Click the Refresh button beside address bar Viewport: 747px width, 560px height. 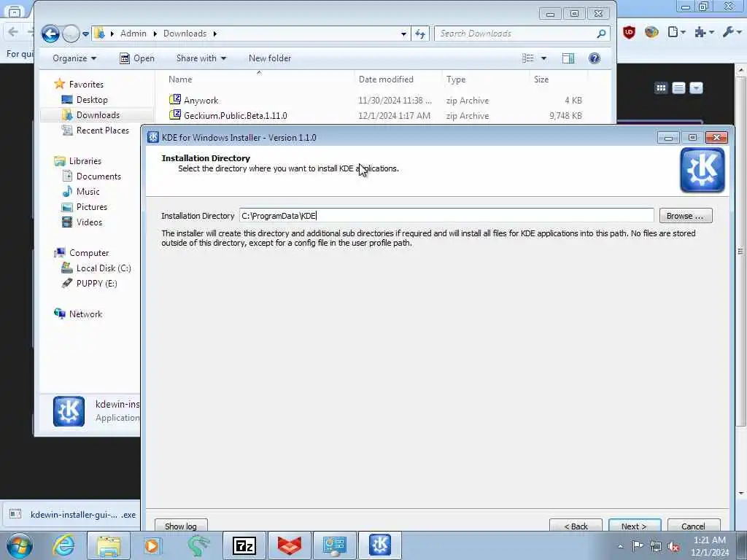420,34
